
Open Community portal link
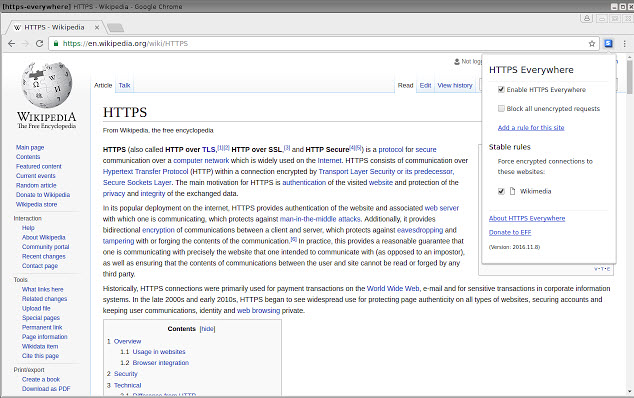point(46,247)
